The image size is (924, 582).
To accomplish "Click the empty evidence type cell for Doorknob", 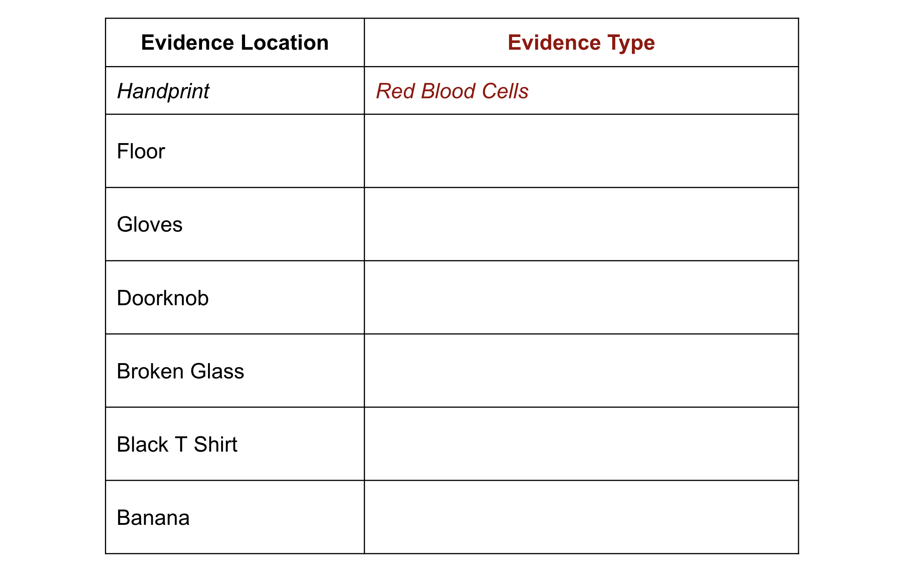I will coord(582,297).
